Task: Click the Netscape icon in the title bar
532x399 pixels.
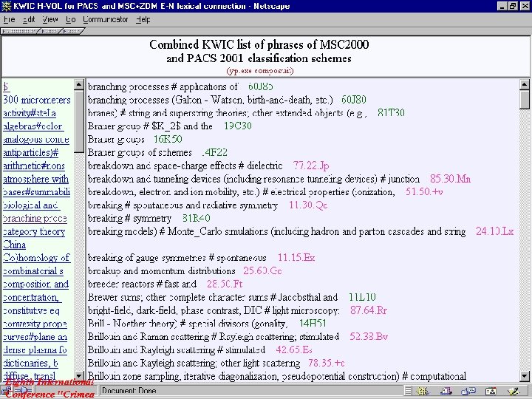Action: [x=7, y=6]
